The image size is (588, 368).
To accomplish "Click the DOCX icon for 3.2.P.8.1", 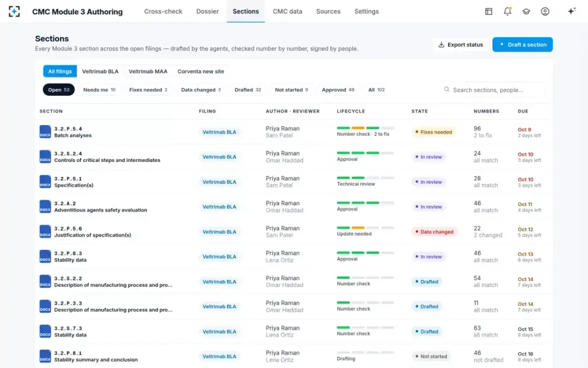I will [x=45, y=356].
